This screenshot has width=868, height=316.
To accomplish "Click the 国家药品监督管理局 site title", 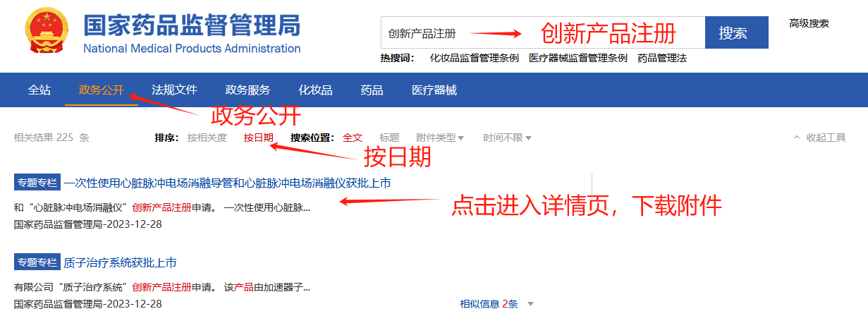I will pos(192,25).
